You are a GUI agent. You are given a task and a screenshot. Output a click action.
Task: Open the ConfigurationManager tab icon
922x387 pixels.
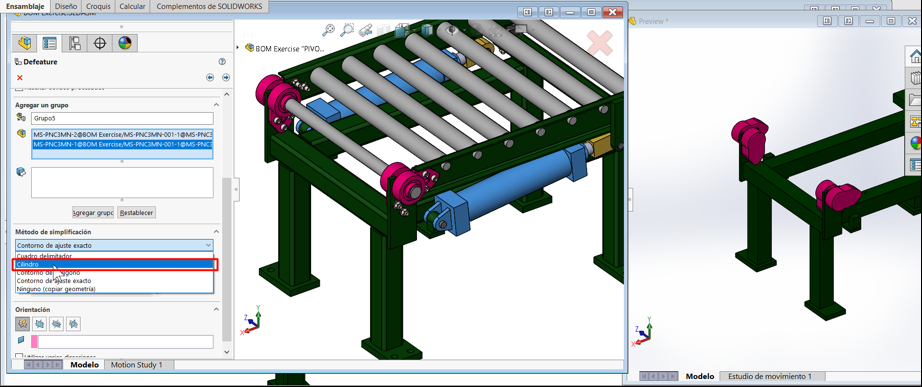(75, 43)
